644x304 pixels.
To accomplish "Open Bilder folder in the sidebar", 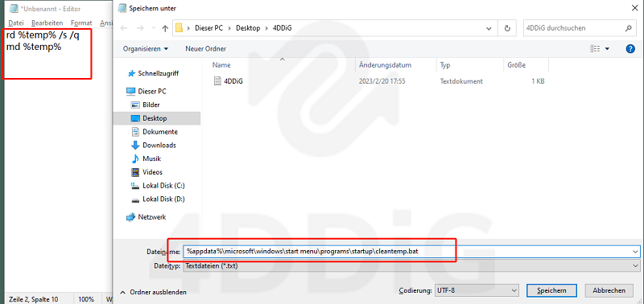I will click(151, 105).
